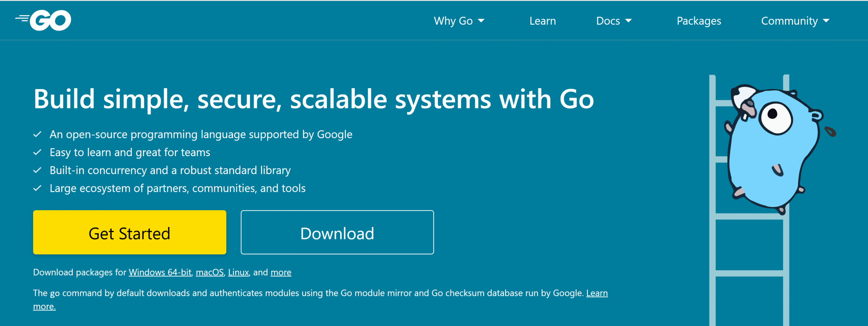Click the text 'Easy to learn and great for teams'
The height and width of the screenshot is (326, 868).
[x=130, y=153]
